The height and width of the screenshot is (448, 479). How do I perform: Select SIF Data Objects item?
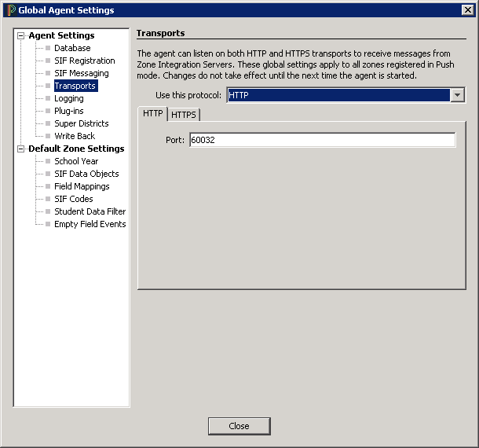pyautogui.click(x=86, y=174)
